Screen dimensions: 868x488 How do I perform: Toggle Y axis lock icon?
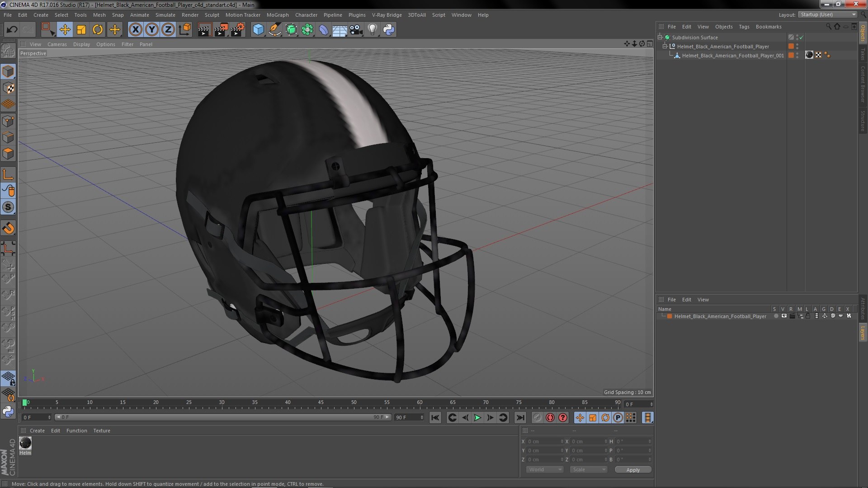click(x=152, y=30)
